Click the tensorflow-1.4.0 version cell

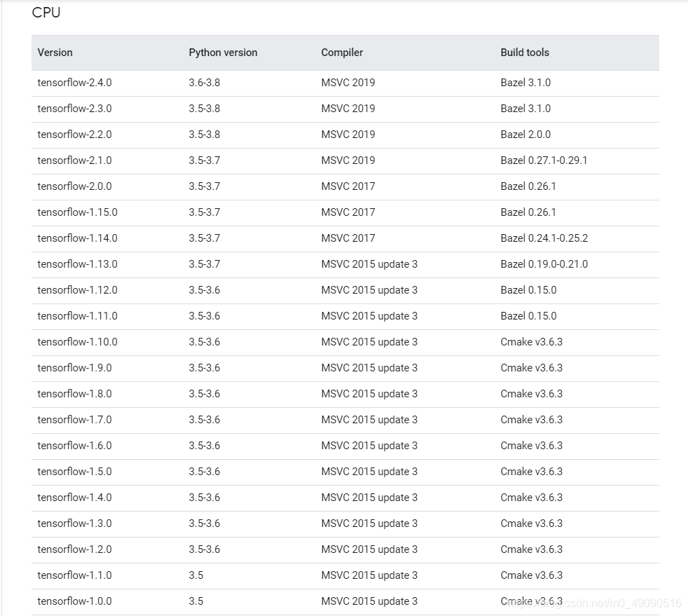(74, 497)
